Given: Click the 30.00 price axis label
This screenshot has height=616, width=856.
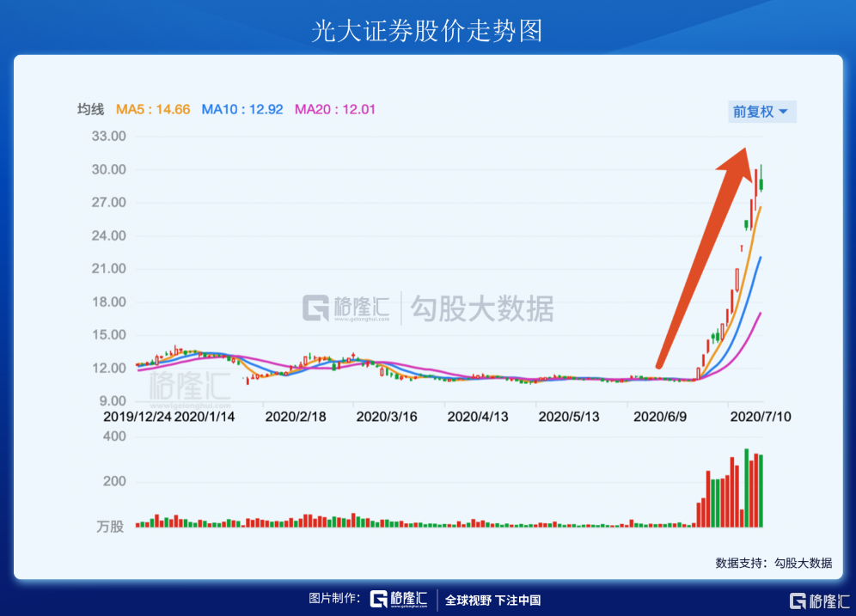Looking at the screenshot, I should tap(108, 170).
